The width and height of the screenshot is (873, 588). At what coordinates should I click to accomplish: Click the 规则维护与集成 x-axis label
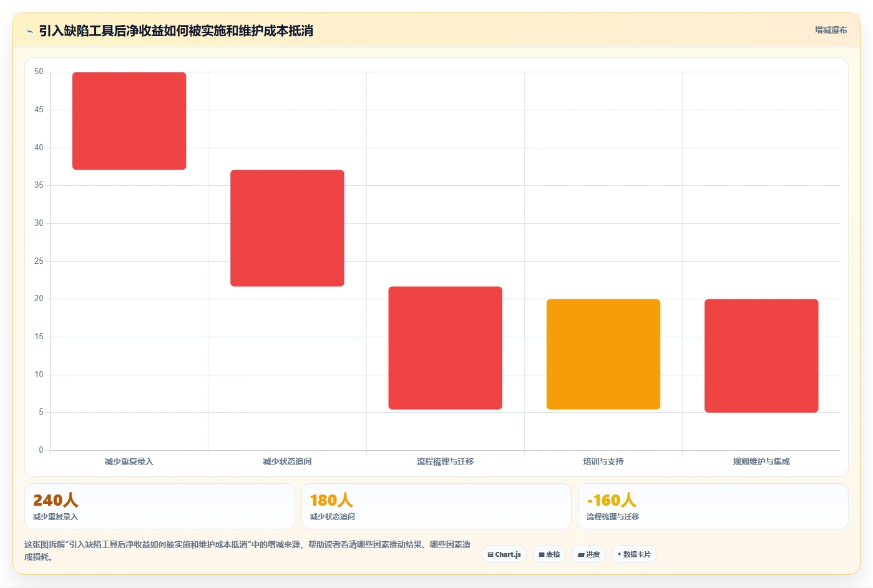[x=761, y=461]
